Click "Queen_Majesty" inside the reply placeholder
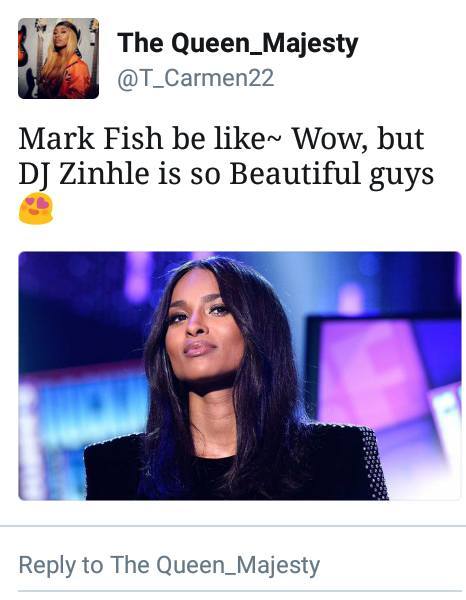This screenshot has height=600, width=466. pos(238,566)
